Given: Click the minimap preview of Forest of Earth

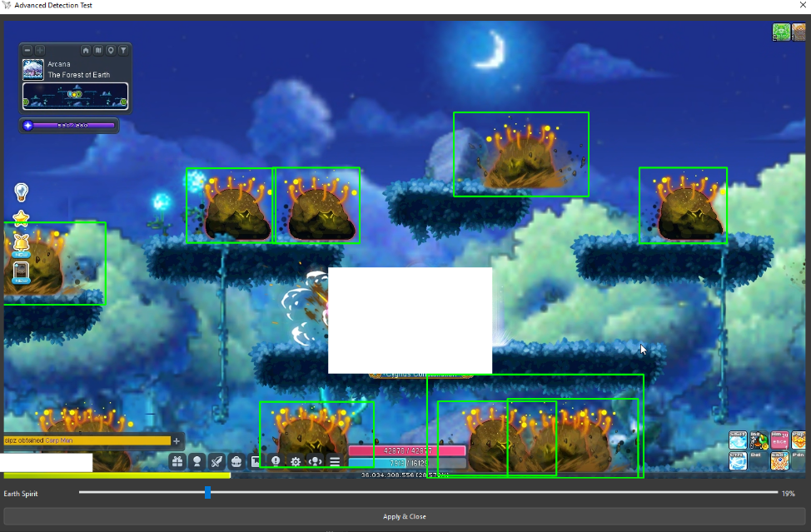Looking at the screenshot, I should pos(75,96).
